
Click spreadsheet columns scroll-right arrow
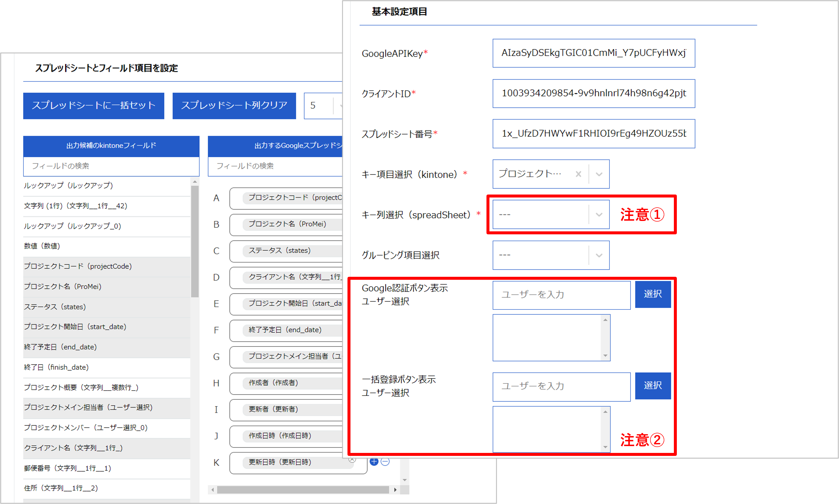(x=395, y=490)
